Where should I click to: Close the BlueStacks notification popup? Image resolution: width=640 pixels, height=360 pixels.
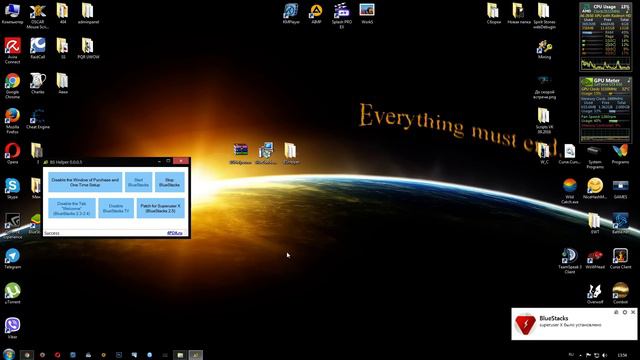(x=633, y=312)
